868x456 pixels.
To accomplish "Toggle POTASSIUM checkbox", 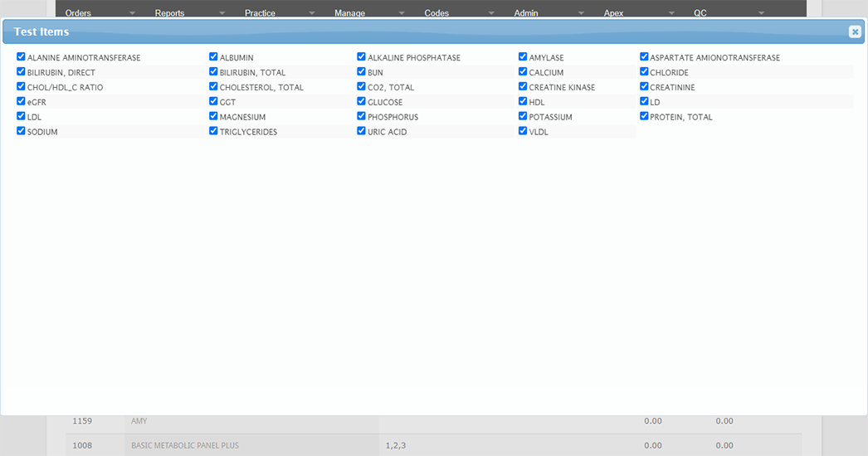I will (523, 116).
